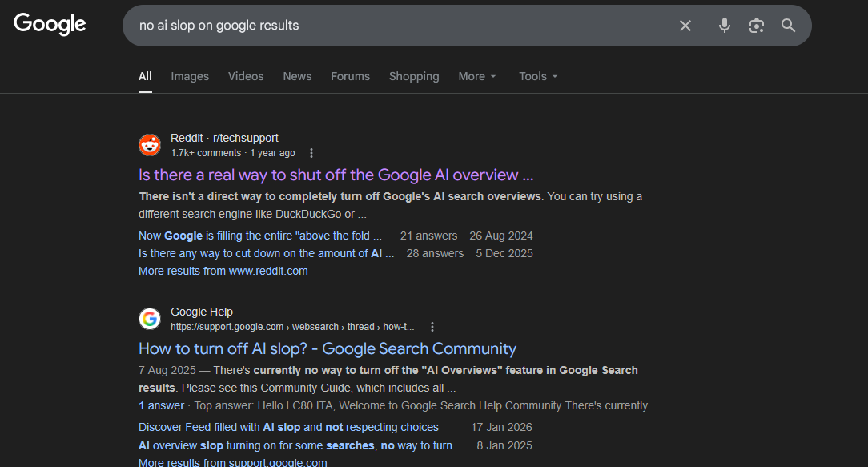Click into the search query text field
The width and height of the screenshot is (868, 467).
click(400, 26)
